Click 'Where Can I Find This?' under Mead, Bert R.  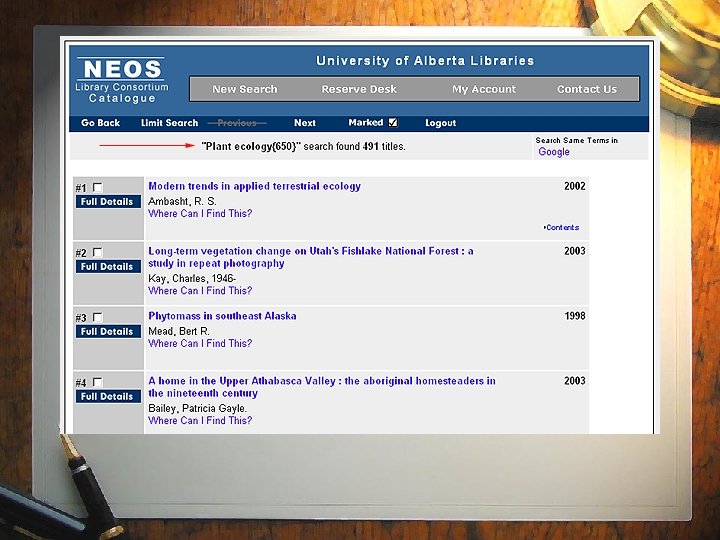point(200,343)
